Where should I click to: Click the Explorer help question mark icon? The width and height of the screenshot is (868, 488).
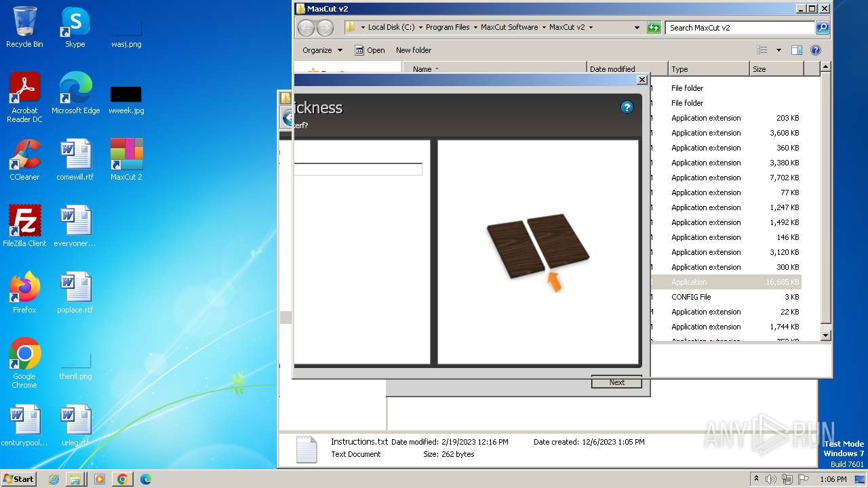[x=816, y=50]
